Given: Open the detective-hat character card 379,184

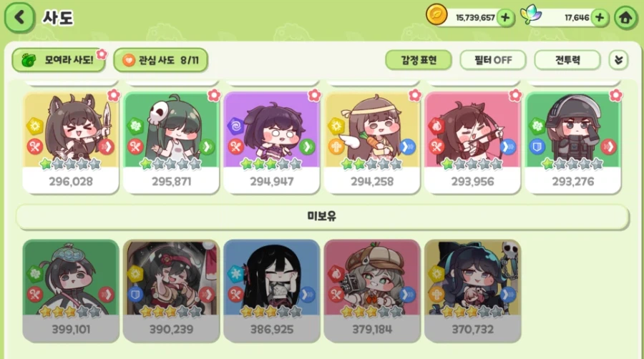Looking at the screenshot, I should click(372, 290).
